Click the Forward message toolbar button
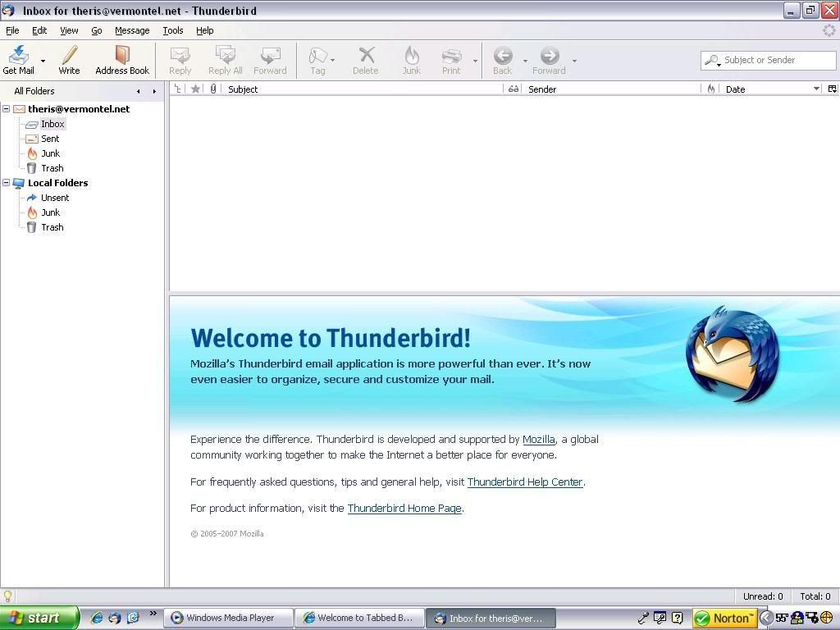The height and width of the screenshot is (630, 840). [270, 61]
